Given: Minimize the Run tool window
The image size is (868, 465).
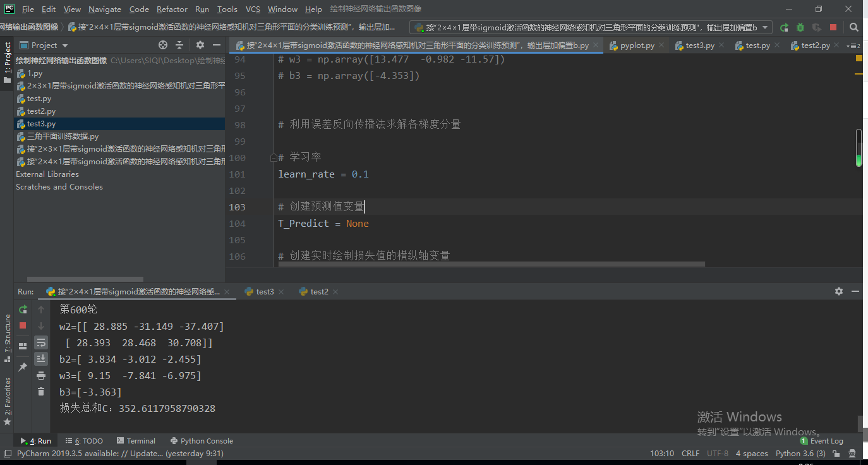Looking at the screenshot, I should click(855, 291).
